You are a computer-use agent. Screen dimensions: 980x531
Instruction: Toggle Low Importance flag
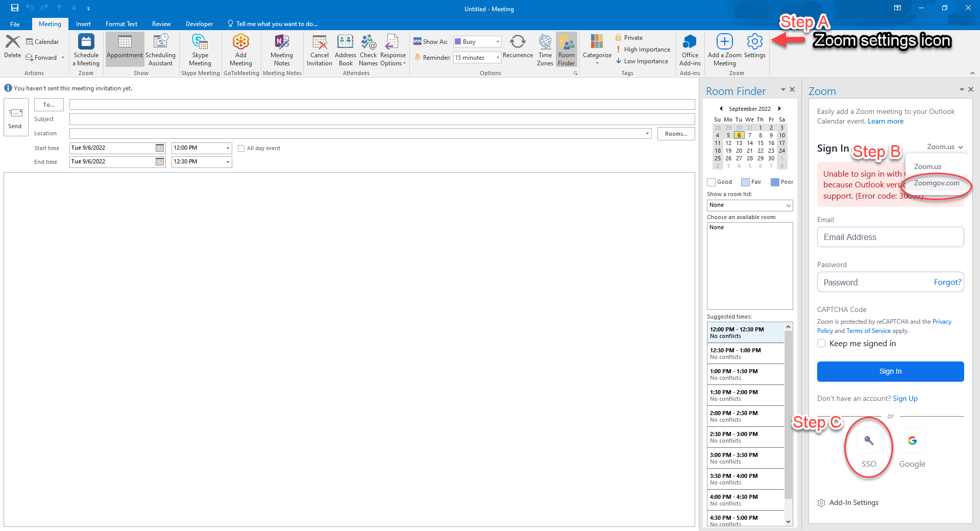[642, 61]
